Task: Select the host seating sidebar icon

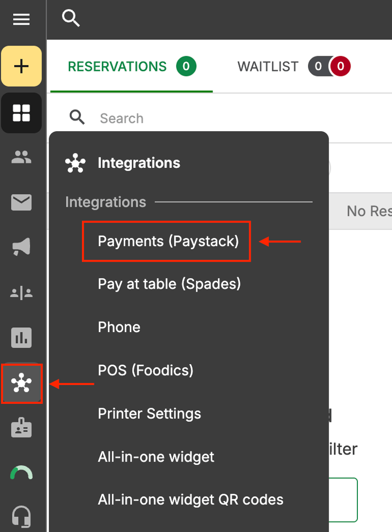Action: pyautogui.click(x=21, y=293)
